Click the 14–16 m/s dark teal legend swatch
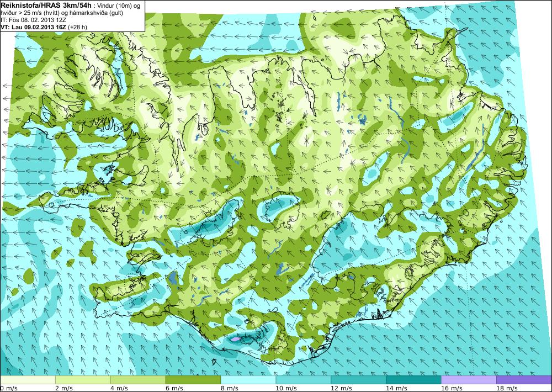 [413, 380]
